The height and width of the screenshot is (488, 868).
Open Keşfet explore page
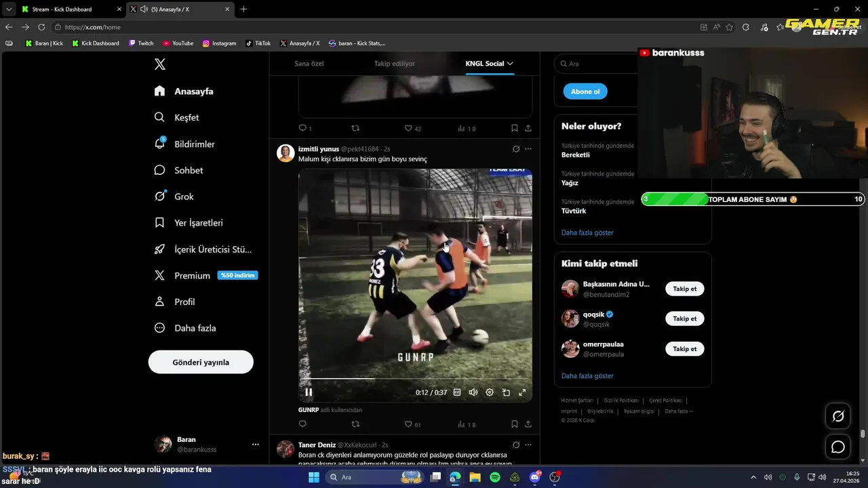point(176,117)
